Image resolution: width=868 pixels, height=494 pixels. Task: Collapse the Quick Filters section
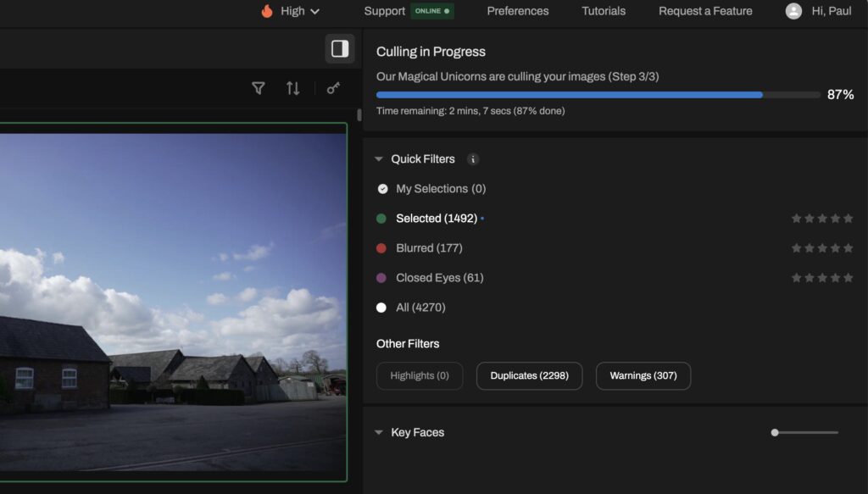tap(378, 158)
